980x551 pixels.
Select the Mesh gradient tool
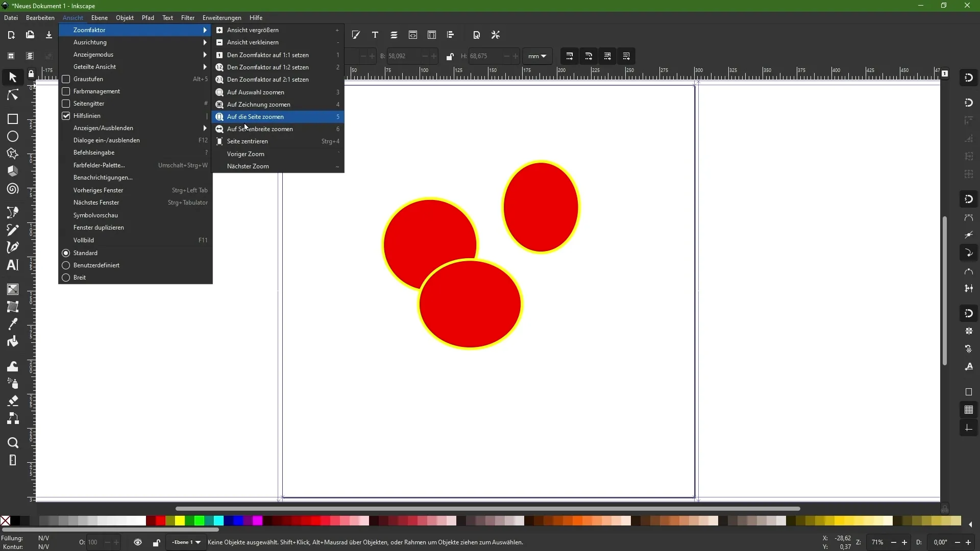click(13, 307)
